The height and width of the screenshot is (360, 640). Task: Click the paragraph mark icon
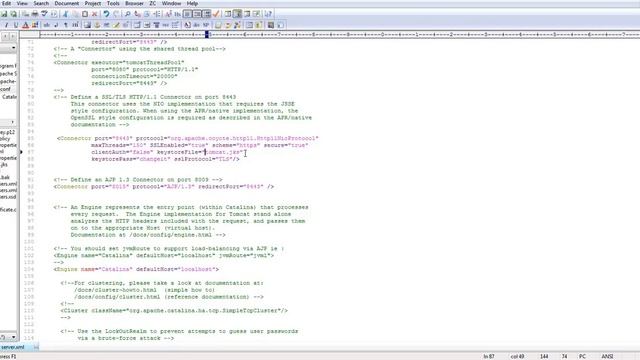pos(66,25)
